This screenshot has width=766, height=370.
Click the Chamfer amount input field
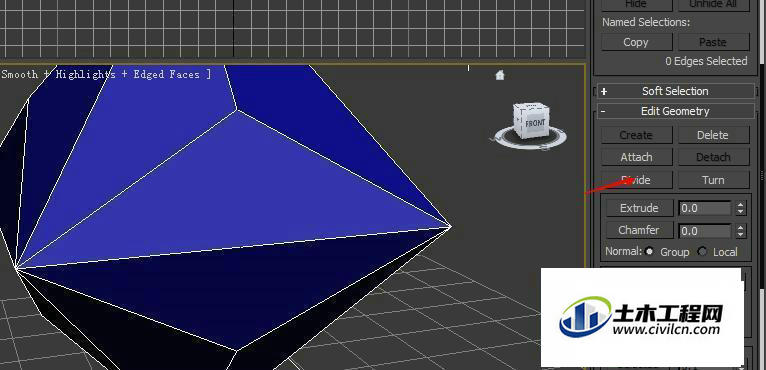[705, 231]
